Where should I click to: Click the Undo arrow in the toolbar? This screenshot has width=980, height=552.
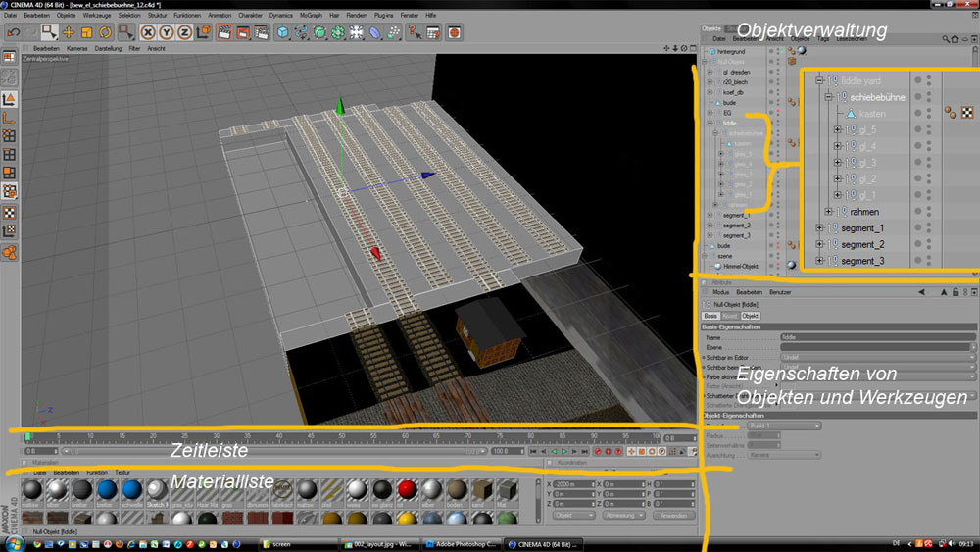pyautogui.click(x=13, y=32)
